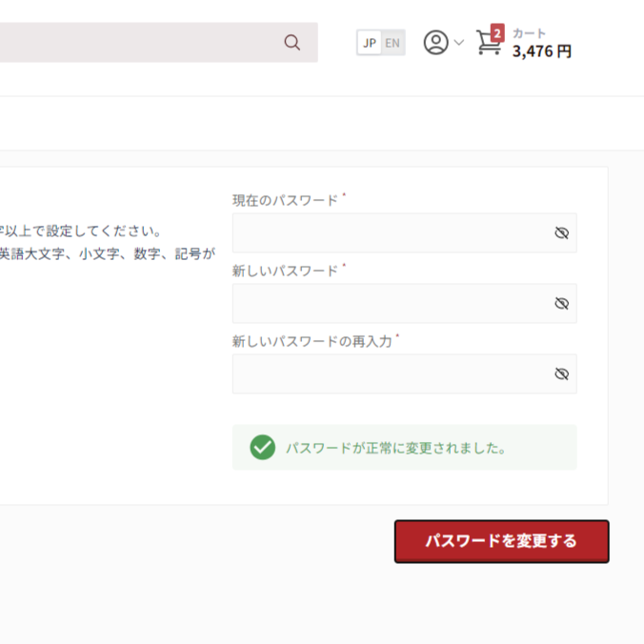Focus the 新しいパスワード field
This screenshot has width=644, height=644.
point(405,304)
